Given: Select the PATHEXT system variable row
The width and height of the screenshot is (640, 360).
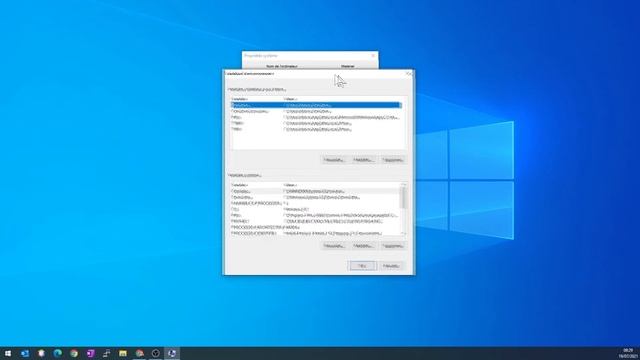Looking at the screenshot, I should click(316, 222).
